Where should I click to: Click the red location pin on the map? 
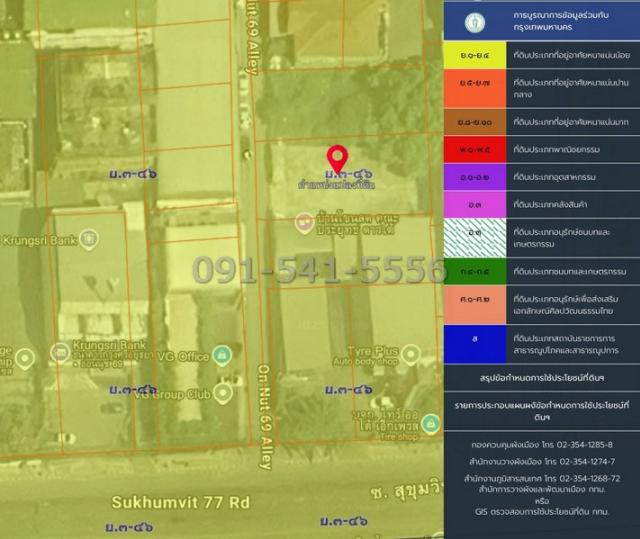(x=338, y=159)
